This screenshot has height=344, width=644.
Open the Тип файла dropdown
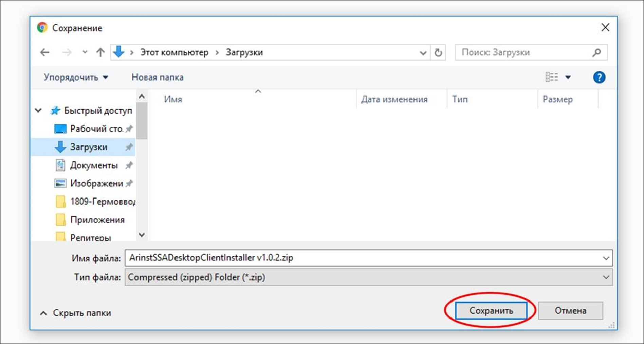(x=606, y=277)
